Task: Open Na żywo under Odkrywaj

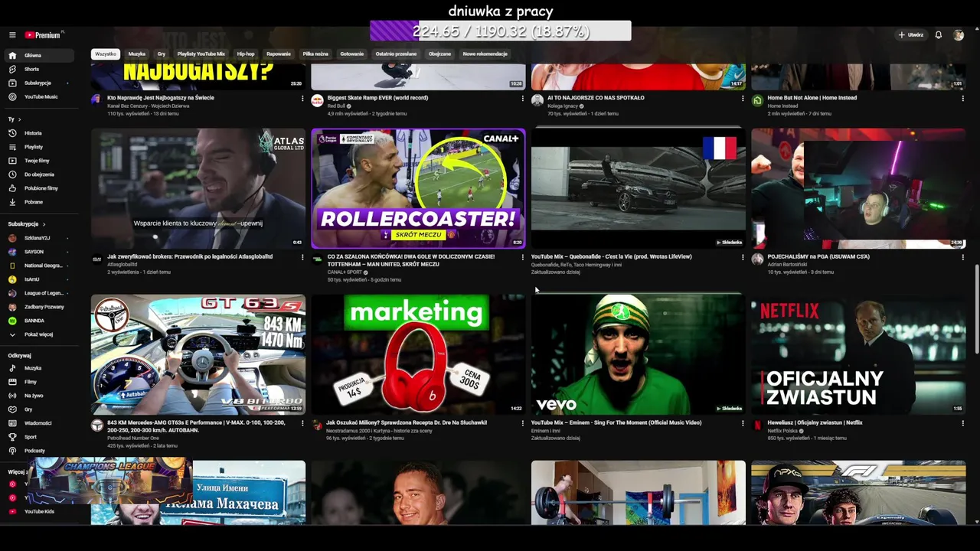Action: 40,396
